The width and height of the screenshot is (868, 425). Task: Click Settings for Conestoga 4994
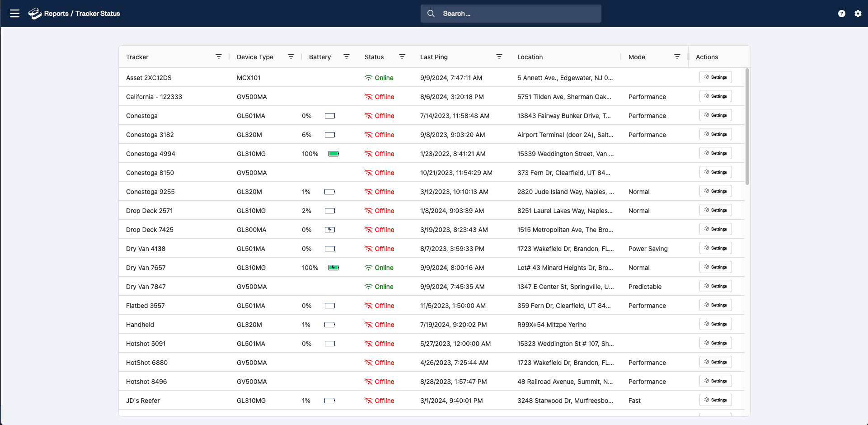click(x=715, y=153)
